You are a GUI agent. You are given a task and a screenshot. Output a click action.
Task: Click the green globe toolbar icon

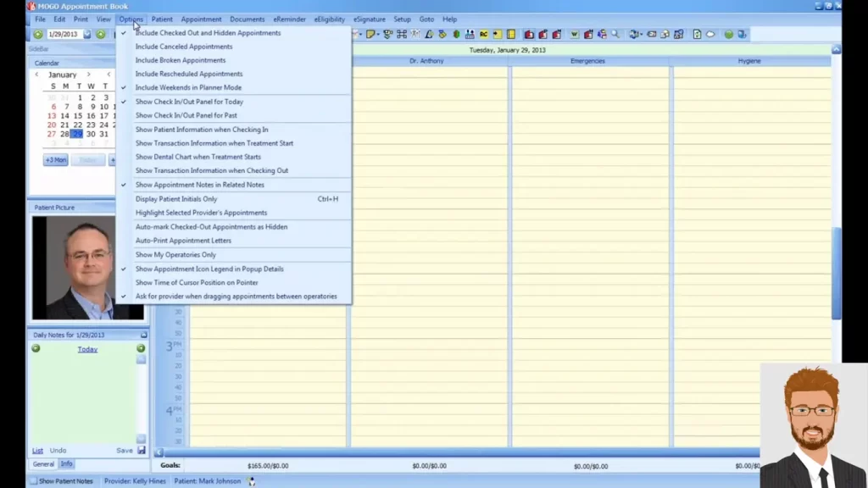[x=728, y=34]
